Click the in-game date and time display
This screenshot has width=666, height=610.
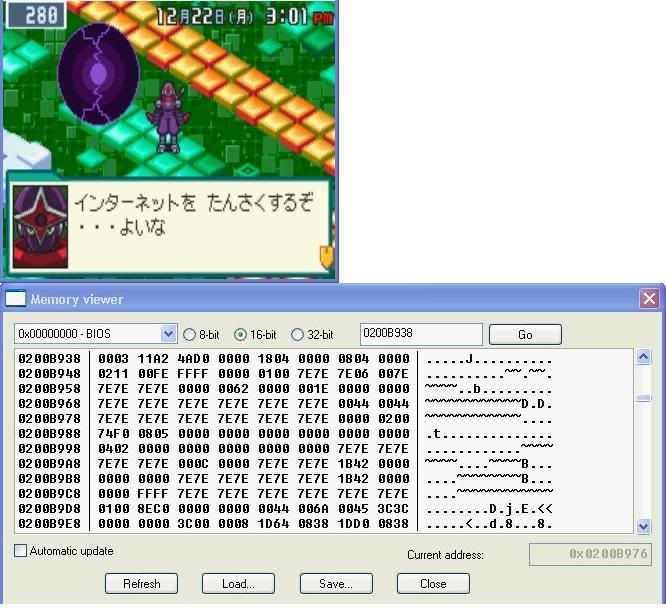point(244,16)
